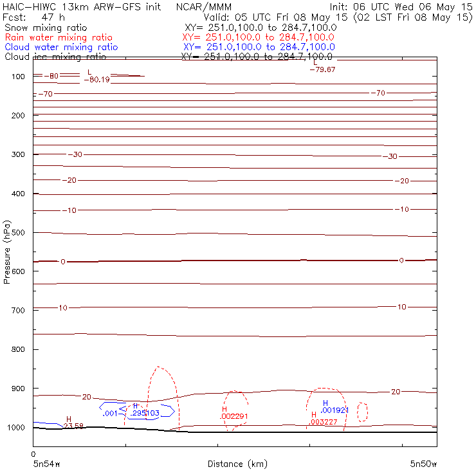Click the left '-10' contour label

69,210
